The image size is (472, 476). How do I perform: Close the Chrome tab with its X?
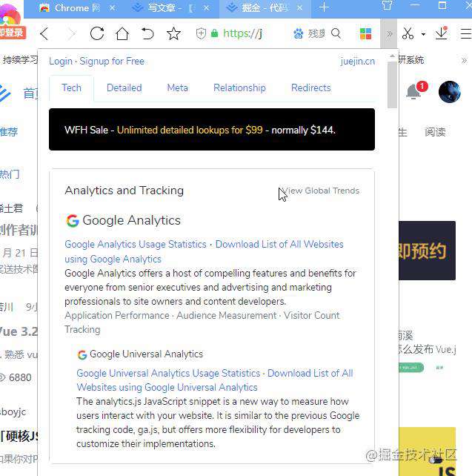coord(112,8)
